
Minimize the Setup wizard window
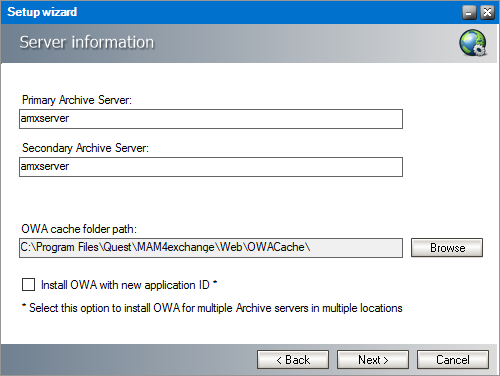click(469, 13)
